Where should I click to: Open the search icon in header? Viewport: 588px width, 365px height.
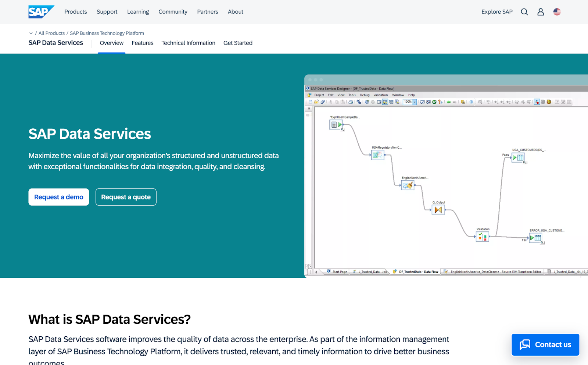(x=524, y=12)
